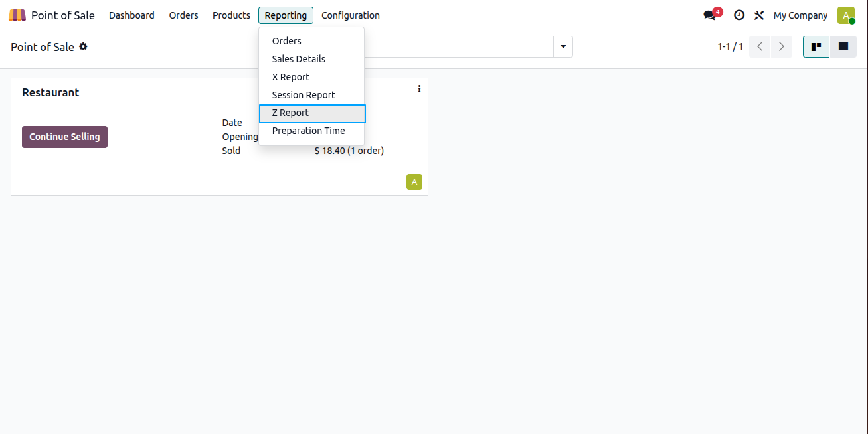Toggle the search options dropdown arrow

[563, 47]
